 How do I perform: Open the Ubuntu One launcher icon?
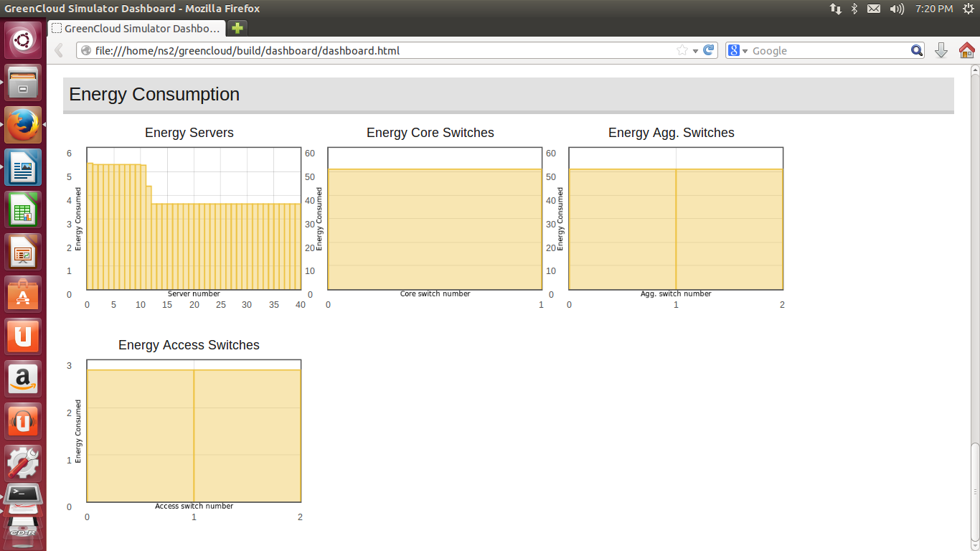click(23, 336)
